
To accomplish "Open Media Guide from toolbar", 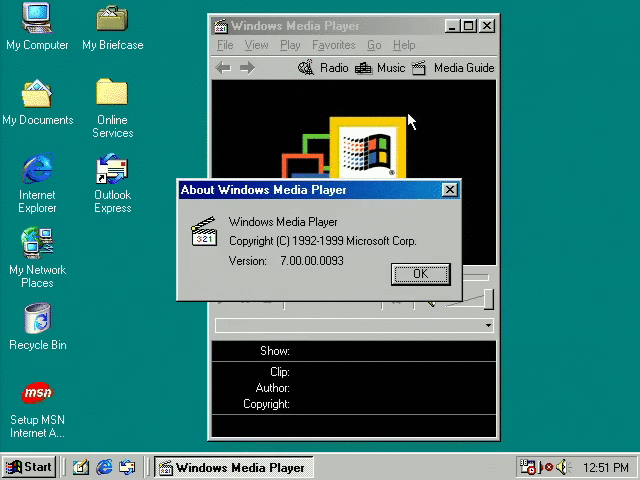I will coord(453,68).
